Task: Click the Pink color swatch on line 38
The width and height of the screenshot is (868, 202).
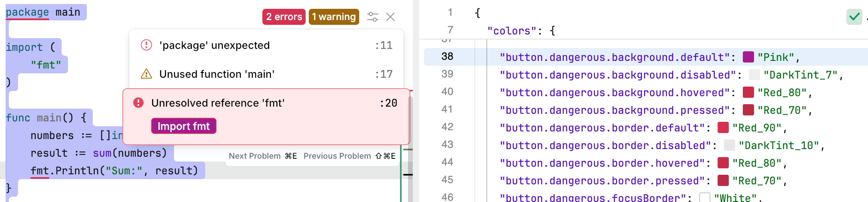Action: point(748,57)
